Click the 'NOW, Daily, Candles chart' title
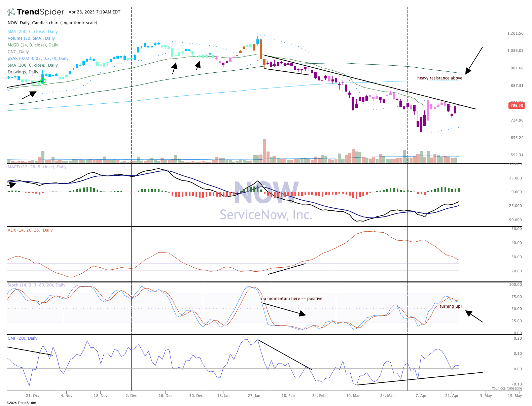Viewport: 532px width, 406px height. [52, 23]
